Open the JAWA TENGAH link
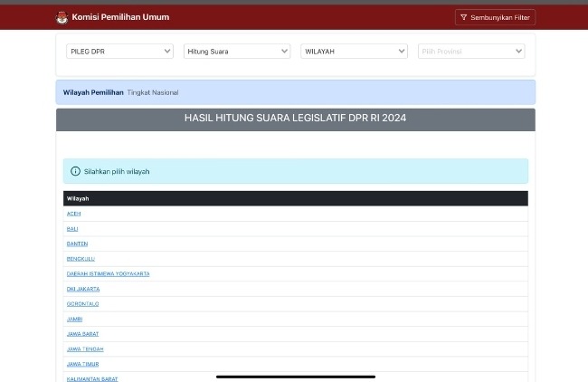This screenshot has width=588, height=382. pyautogui.click(x=85, y=349)
